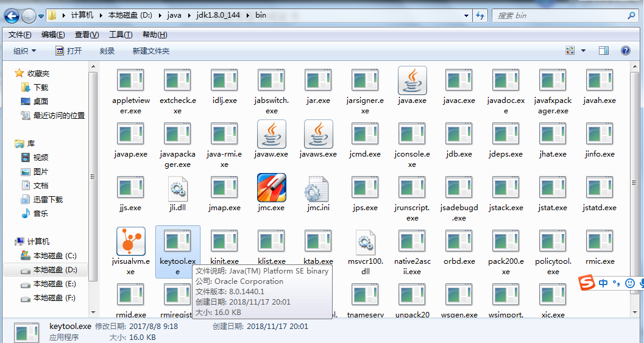
Task: Navigate to 本地磁盘 (D:) in breadcrumb
Action: [x=130, y=16]
